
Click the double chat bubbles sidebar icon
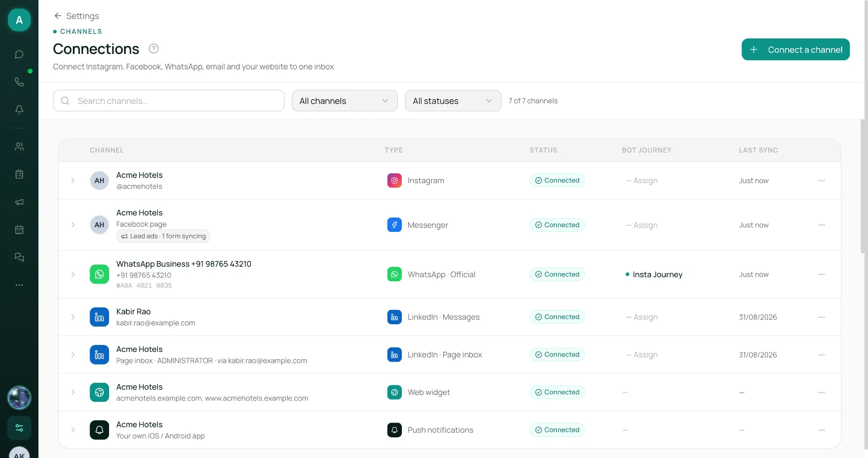(x=19, y=257)
